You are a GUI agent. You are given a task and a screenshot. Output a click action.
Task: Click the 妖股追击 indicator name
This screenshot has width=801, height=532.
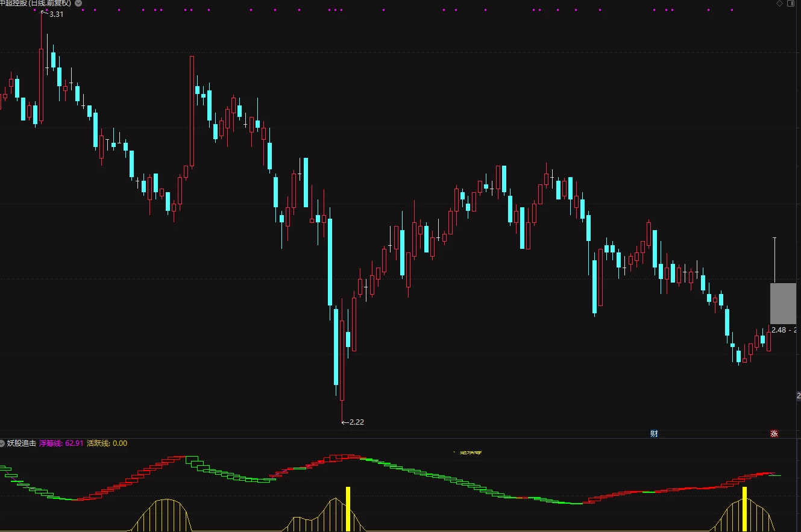(21, 443)
